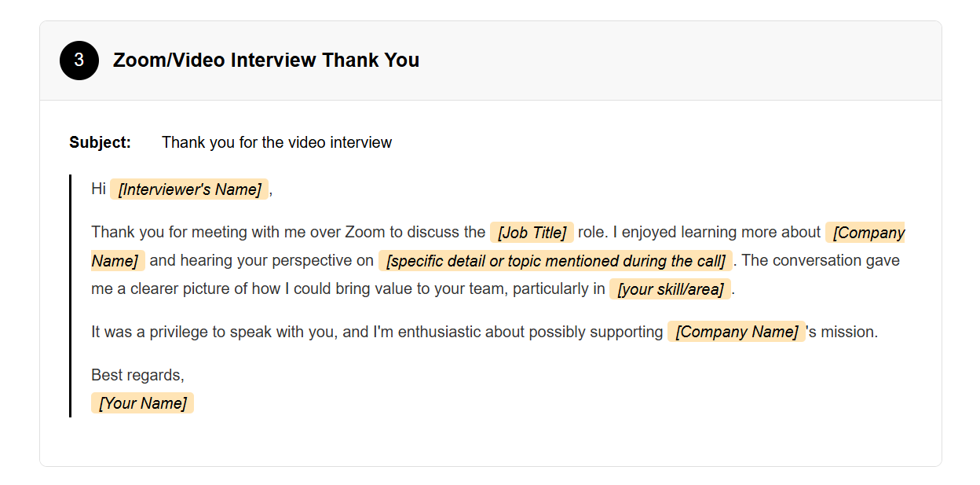Click the text and hearing your perspective on
Viewport: 980px width, 485px height.
261,260
